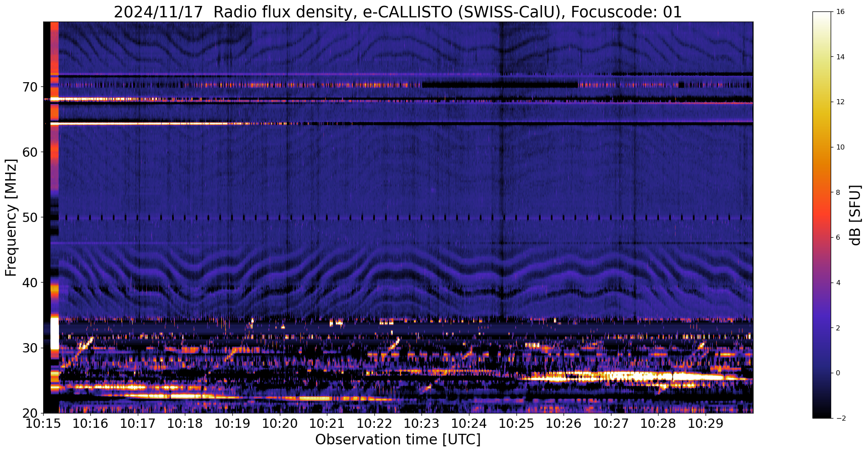This screenshot has width=868, height=452.
Task: Click the bright 26 MHz emission band near 10:27
Action: click(611, 376)
